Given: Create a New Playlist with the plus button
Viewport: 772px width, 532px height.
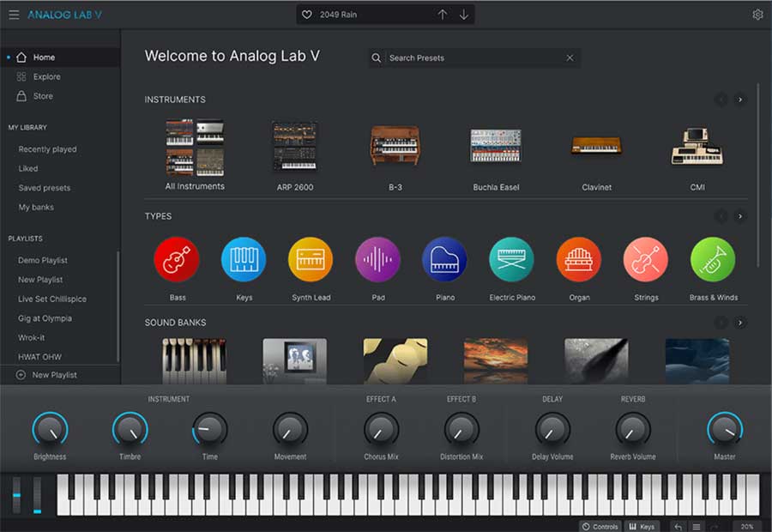Looking at the screenshot, I should pos(47,375).
